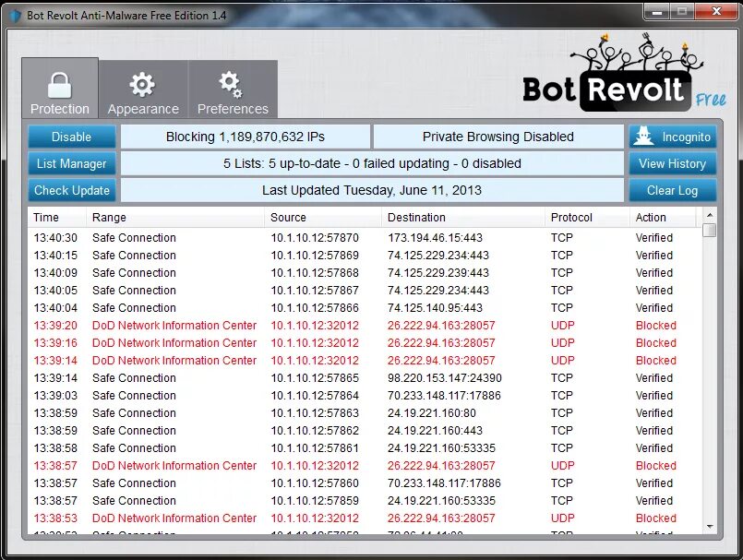Select destination 74.125.229.239:443
This screenshot has width=743, height=560.
438,273
